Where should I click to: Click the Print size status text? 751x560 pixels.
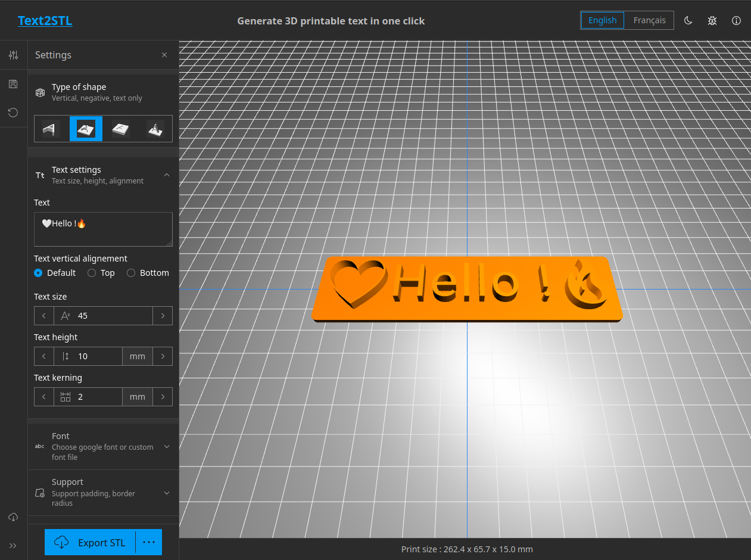(467, 549)
